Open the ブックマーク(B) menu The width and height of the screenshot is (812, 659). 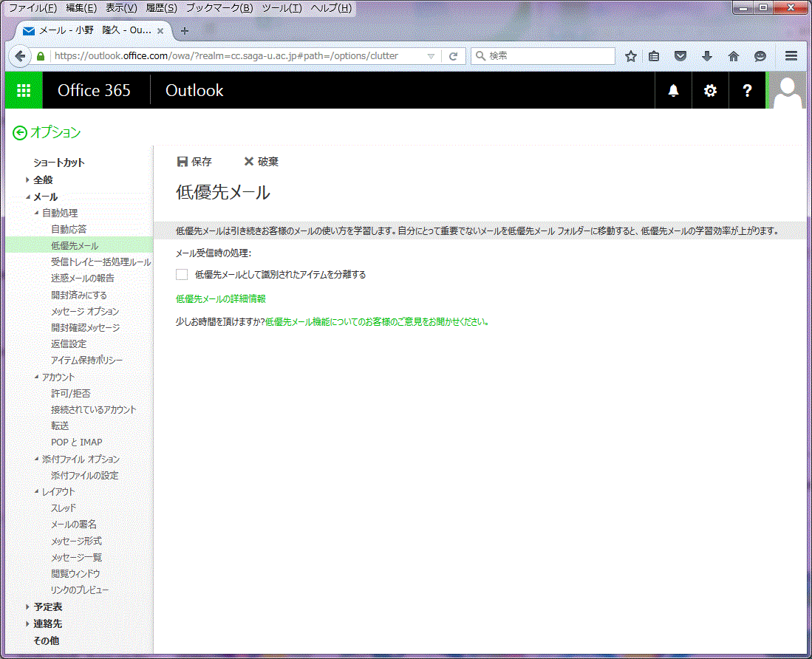click(x=219, y=8)
